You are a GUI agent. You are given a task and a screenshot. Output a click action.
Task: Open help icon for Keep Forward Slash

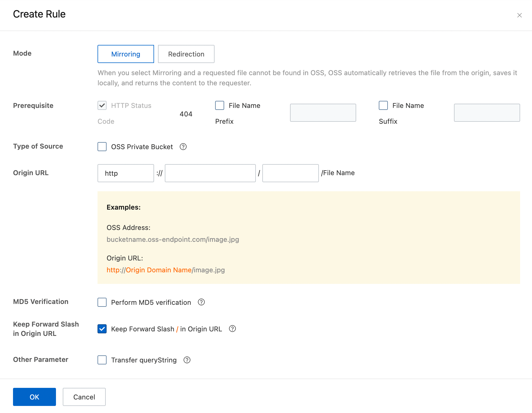[232, 329]
